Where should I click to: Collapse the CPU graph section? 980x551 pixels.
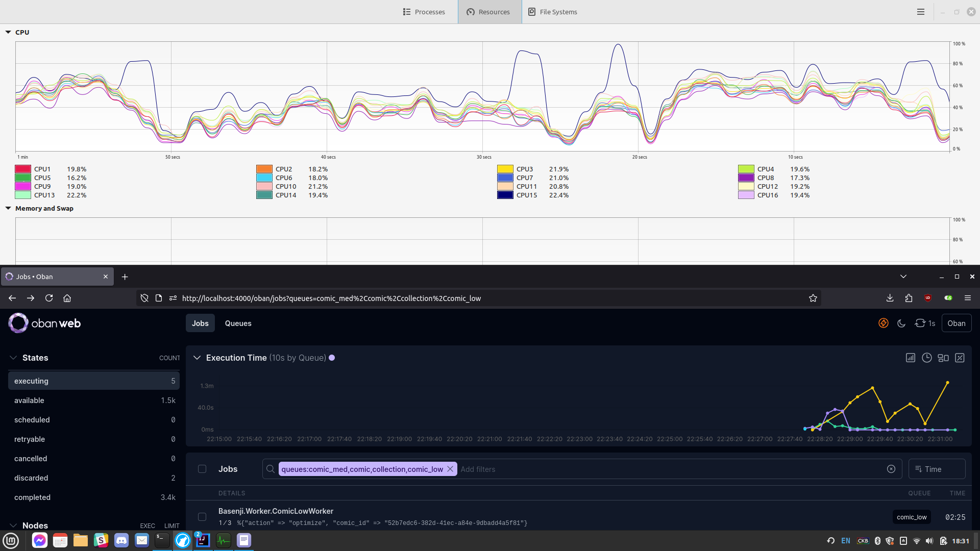point(8,32)
